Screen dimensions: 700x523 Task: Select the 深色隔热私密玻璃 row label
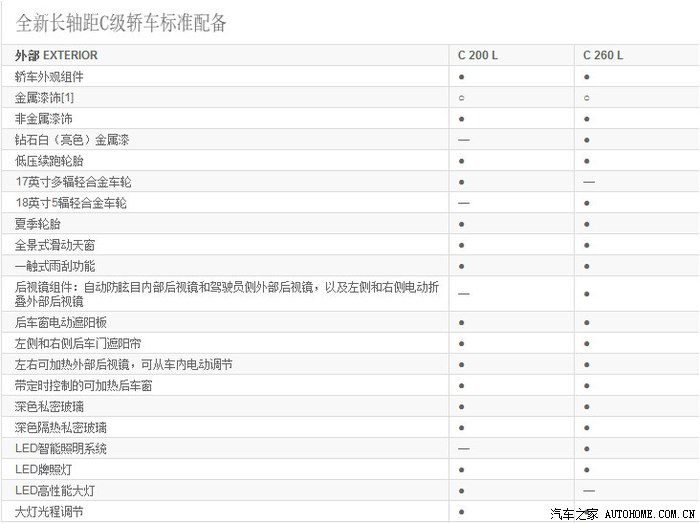(x=62, y=428)
